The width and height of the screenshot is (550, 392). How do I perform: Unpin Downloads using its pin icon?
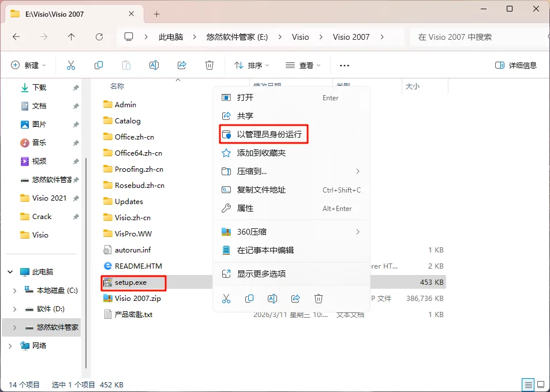pos(76,88)
